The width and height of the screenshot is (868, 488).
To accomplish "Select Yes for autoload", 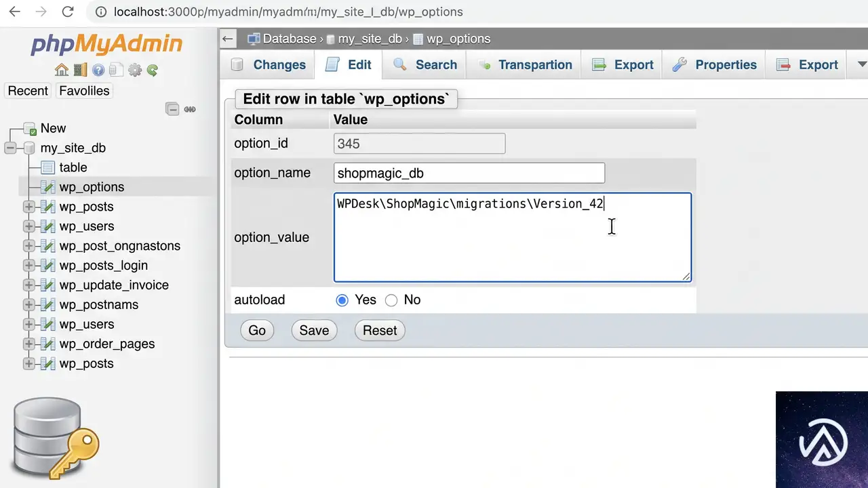I will pyautogui.click(x=342, y=300).
